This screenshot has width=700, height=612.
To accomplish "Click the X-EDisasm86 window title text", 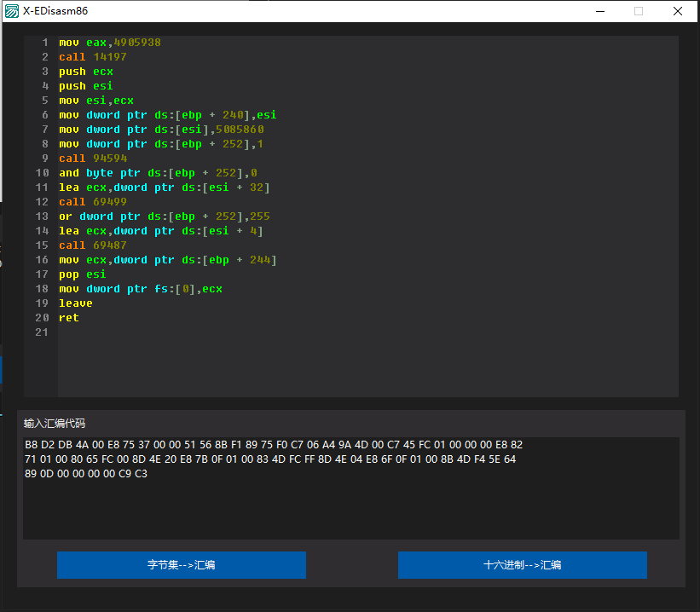I will (55, 11).
